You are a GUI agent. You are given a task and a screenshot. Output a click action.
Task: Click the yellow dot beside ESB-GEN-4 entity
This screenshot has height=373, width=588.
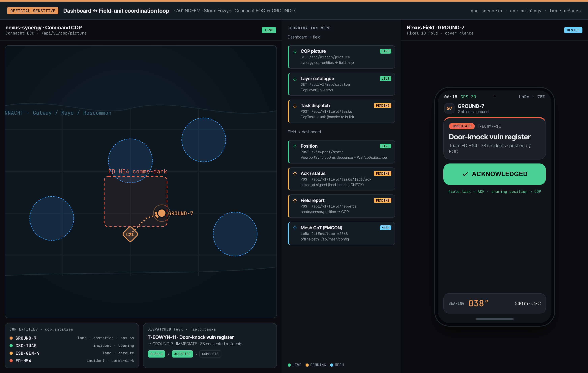point(11,353)
